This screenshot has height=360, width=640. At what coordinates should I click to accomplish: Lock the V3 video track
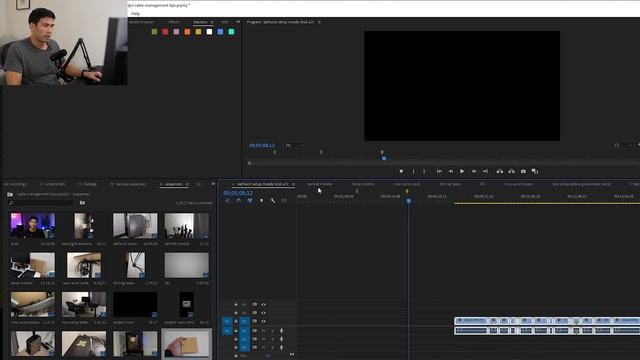(236, 304)
